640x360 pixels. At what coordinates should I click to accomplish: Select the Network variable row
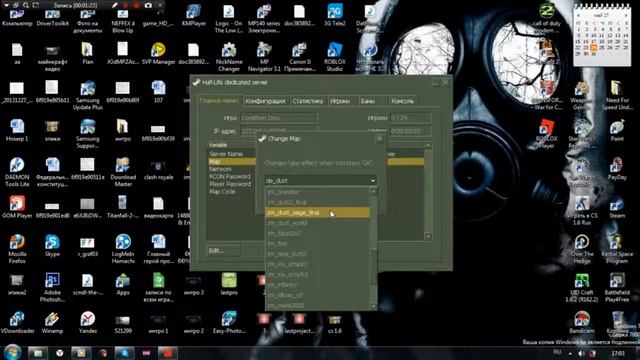click(x=231, y=169)
